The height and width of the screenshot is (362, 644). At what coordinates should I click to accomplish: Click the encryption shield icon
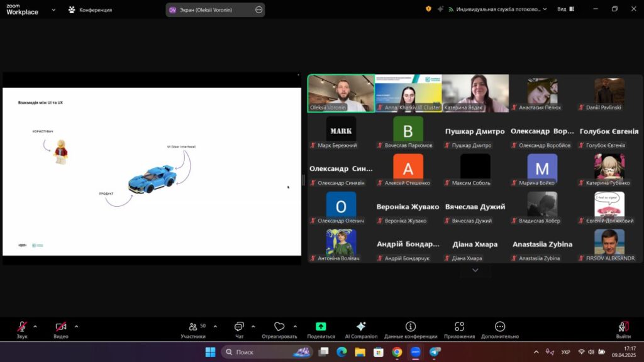(428, 9)
